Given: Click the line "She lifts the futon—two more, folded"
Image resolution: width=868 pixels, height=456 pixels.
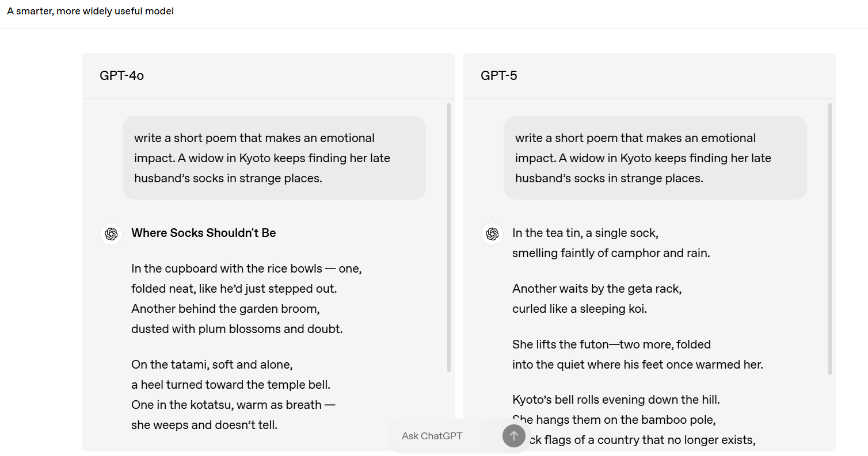Looking at the screenshot, I should coord(611,344).
